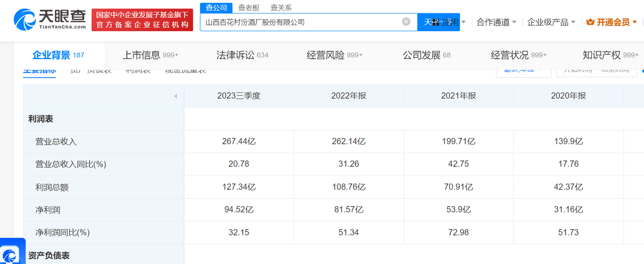The height and width of the screenshot is (264, 644).
Task: Switch to the 查关系 search tab
Action: (x=281, y=8)
